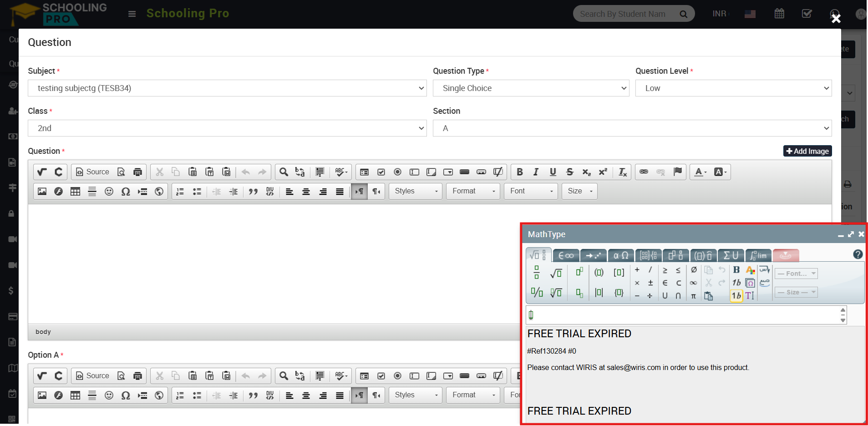Insert the pi symbol in MathType

pos(693,296)
